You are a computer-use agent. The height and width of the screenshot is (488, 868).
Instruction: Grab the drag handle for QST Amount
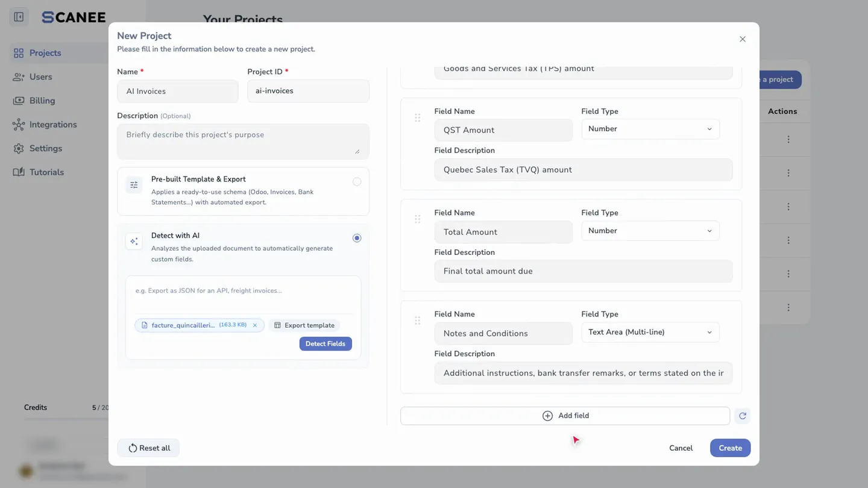pos(417,118)
